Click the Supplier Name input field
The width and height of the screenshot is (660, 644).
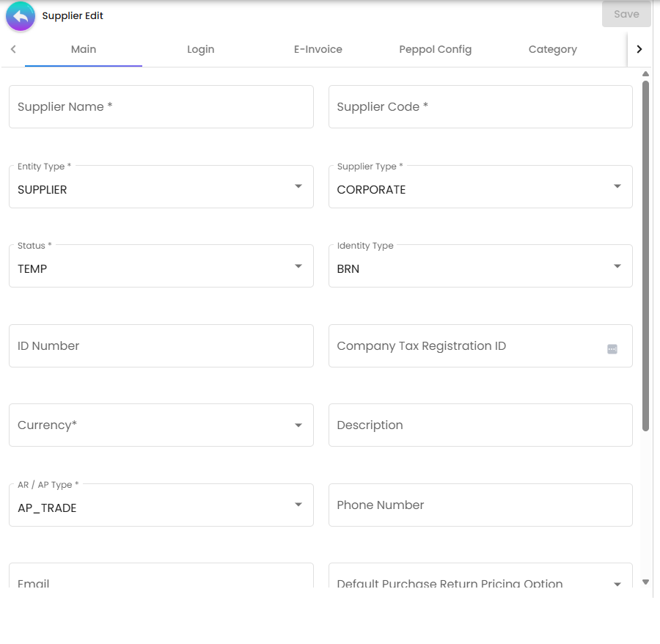[x=161, y=106]
